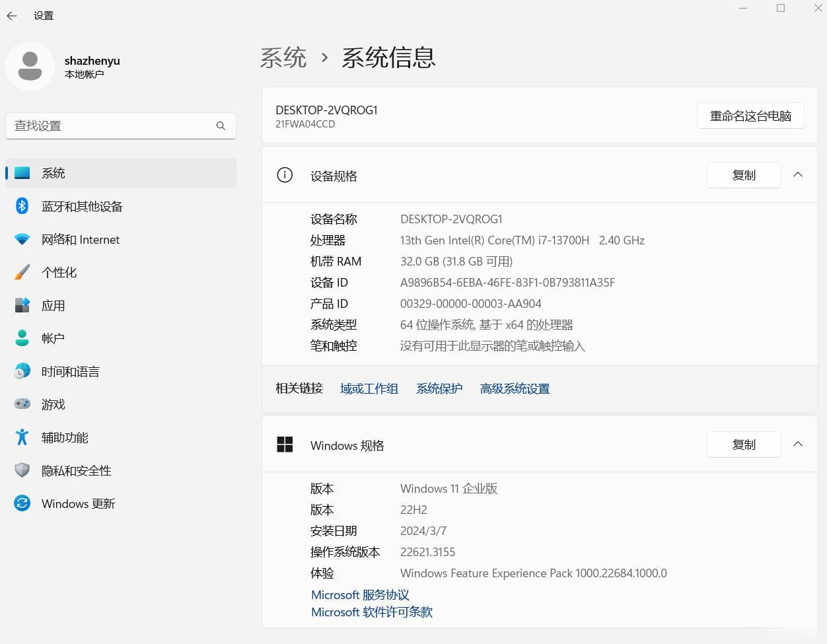Click the Accessibility figure icon
Viewport: 827px width, 644px height.
[x=22, y=437]
